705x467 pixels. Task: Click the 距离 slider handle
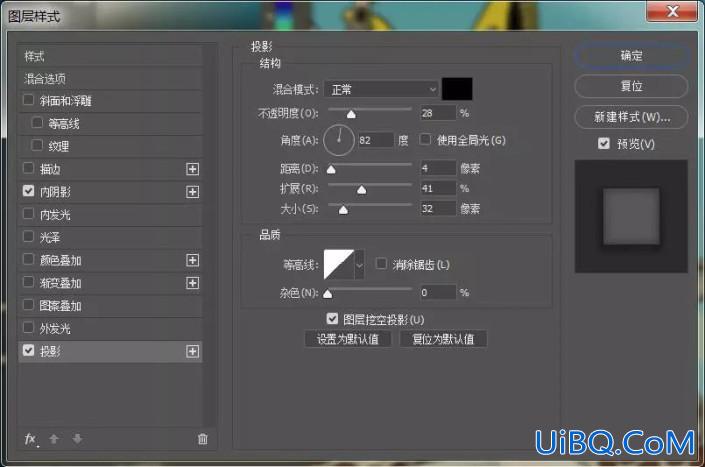coord(331,169)
